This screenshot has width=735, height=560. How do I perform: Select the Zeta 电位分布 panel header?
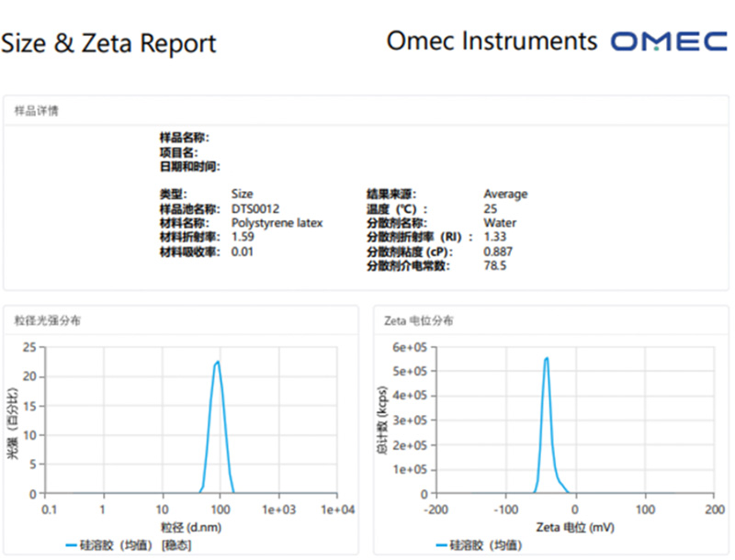click(x=418, y=321)
